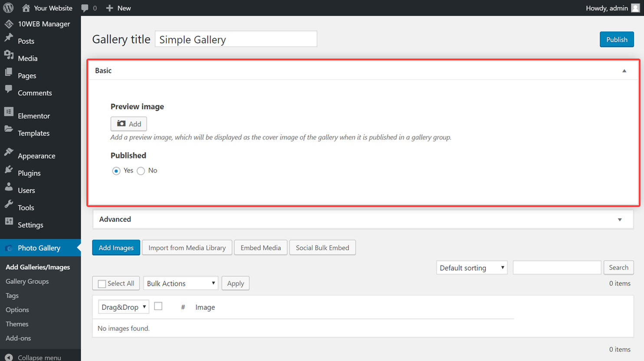Viewport: 644px width, 361px height.
Task: Select Yes for Published
Action: 116,171
